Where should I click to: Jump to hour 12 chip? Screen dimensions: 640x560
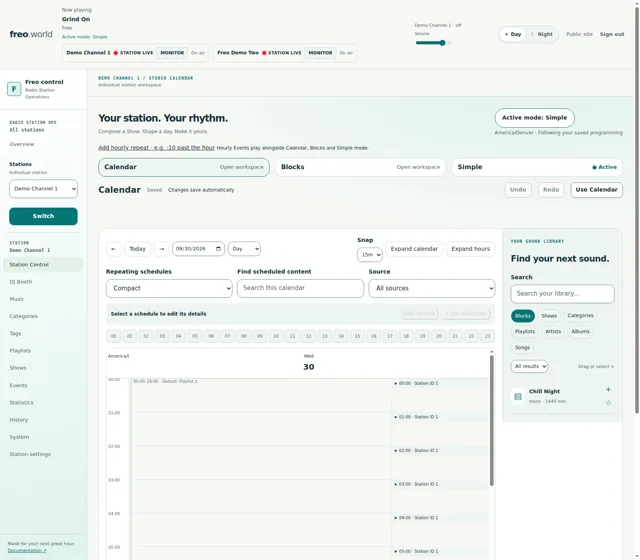(309, 336)
